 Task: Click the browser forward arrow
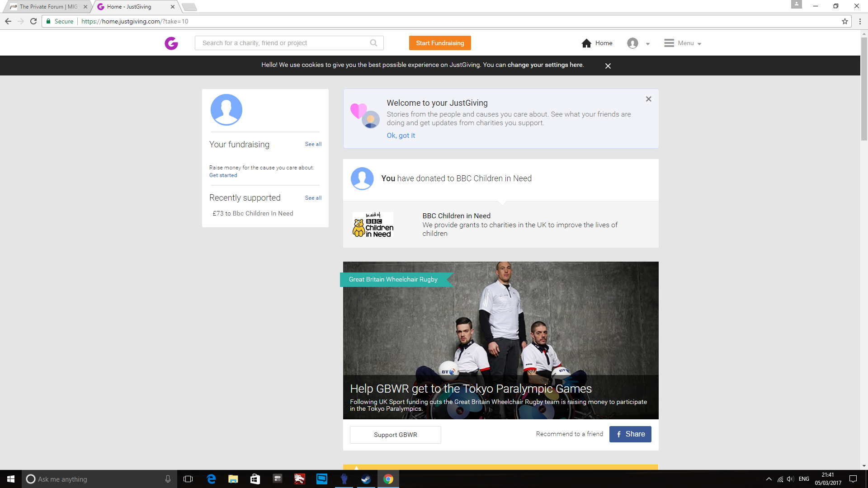pyautogui.click(x=21, y=21)
